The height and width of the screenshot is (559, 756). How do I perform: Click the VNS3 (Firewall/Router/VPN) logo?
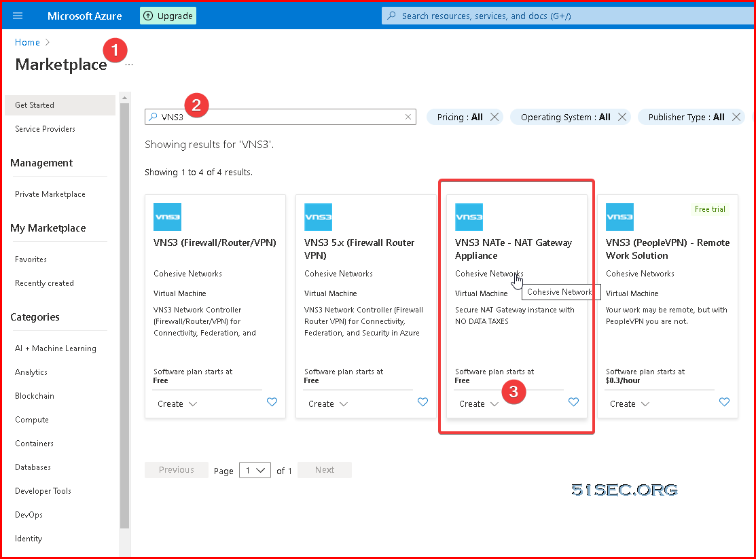[167, 217]
